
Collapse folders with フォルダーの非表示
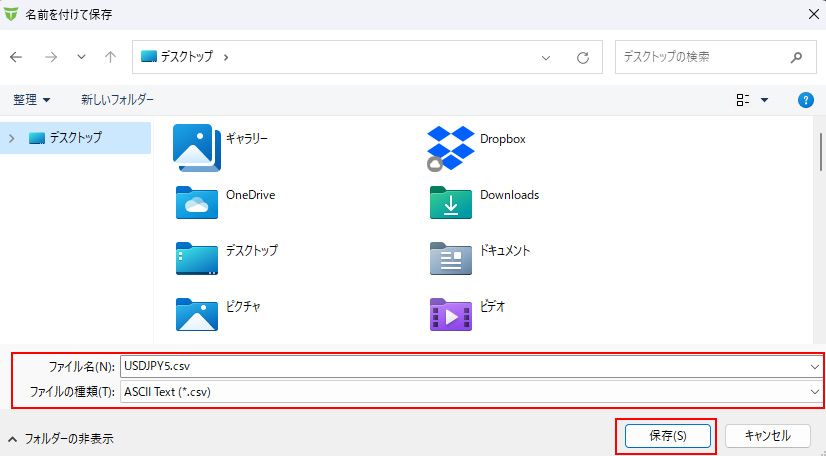(x=60, y=438)
